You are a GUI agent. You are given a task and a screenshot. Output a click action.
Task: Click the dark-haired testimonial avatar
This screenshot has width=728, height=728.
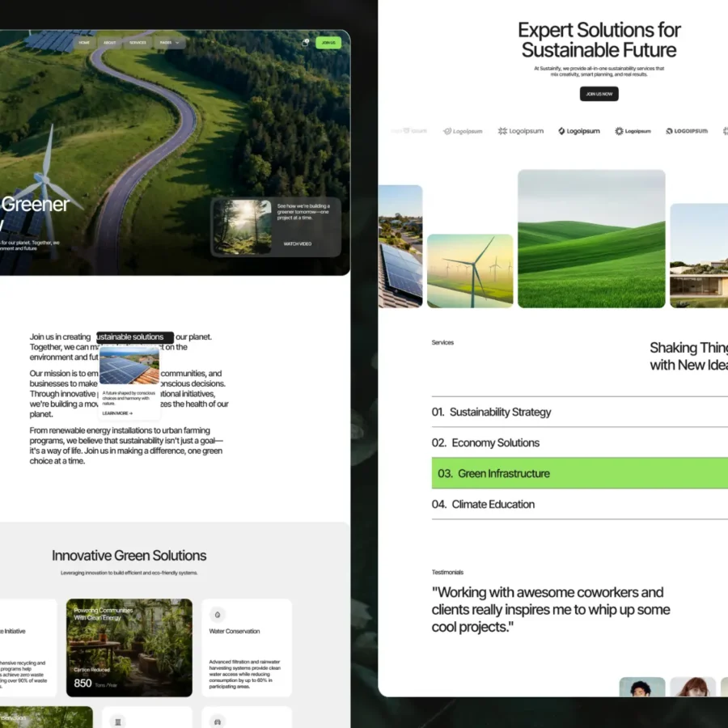pyautogui.click(x=642, y=687)
